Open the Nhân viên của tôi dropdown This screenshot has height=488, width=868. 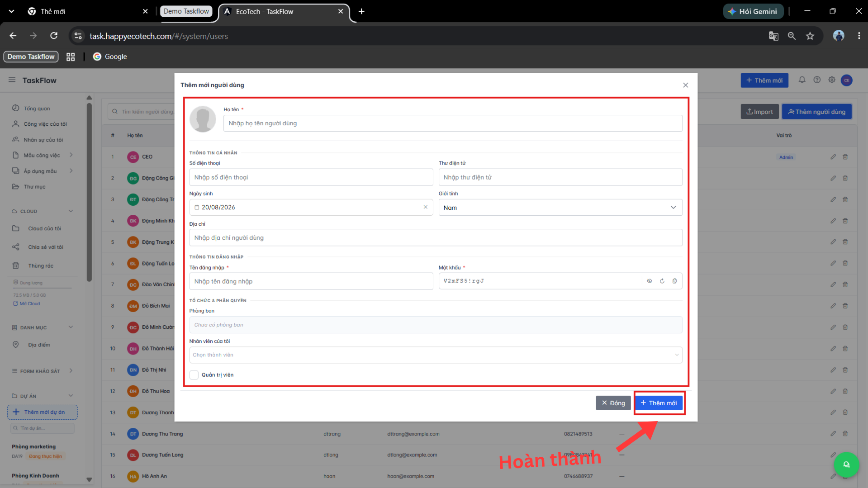[x=436, y=355]
